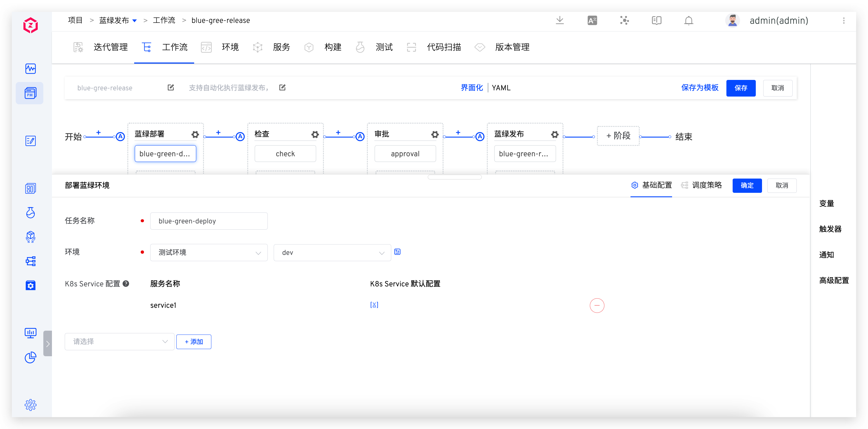Edit workflow name with pencil icon
This screenshot has height=429, width=868.
click(x=171, y=88)
